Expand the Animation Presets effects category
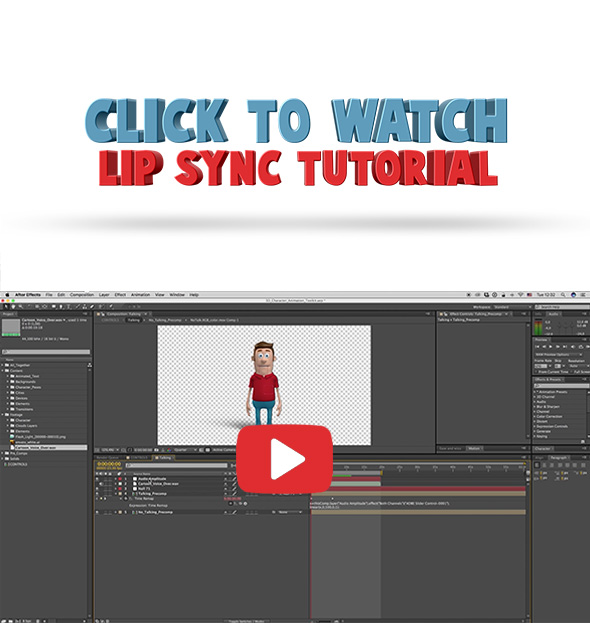This screenshot has width=590, height=623. 534,392
